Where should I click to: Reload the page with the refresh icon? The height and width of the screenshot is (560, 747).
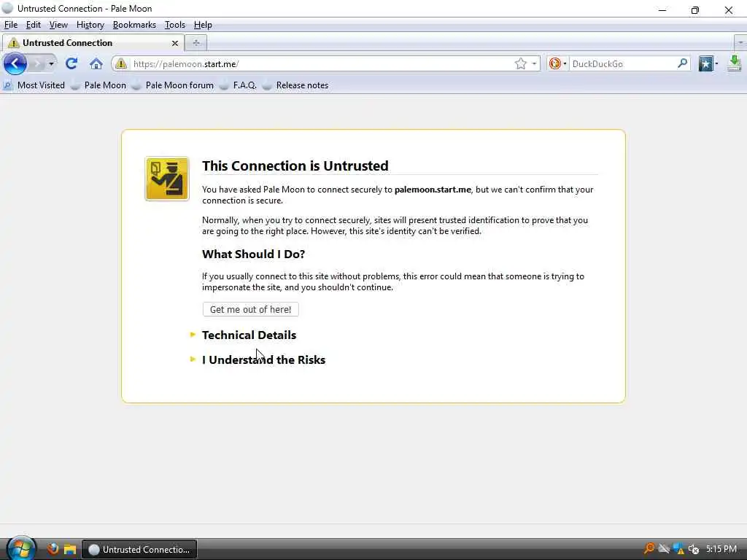(x=71, y=63)
